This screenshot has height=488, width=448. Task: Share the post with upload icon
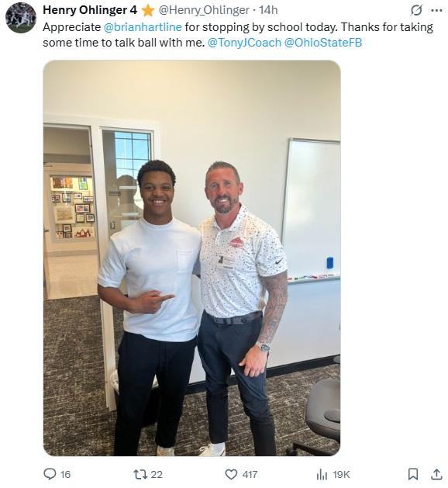point(436,474)
